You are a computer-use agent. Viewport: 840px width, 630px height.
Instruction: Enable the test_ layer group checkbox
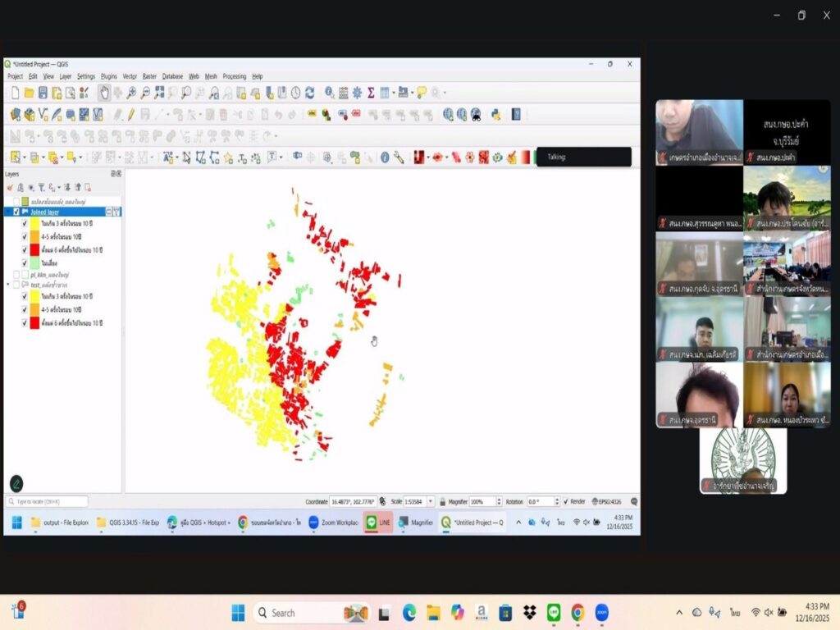click(16, 285)
